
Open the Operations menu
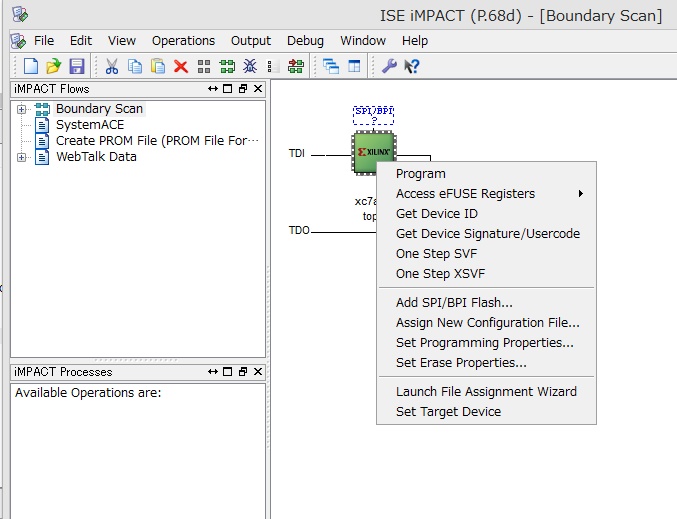[x=183, y=41]
